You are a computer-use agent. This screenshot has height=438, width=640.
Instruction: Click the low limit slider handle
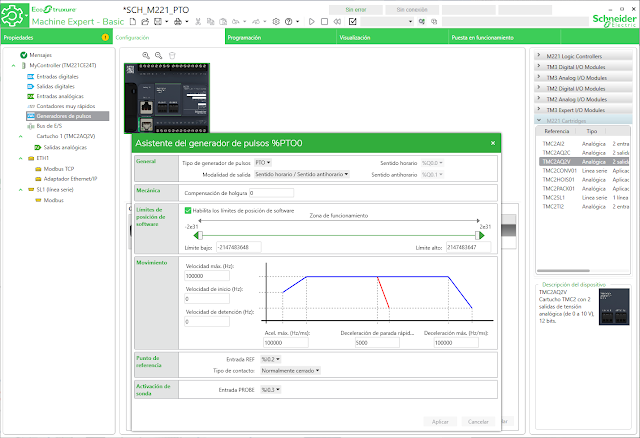(198, 236)
